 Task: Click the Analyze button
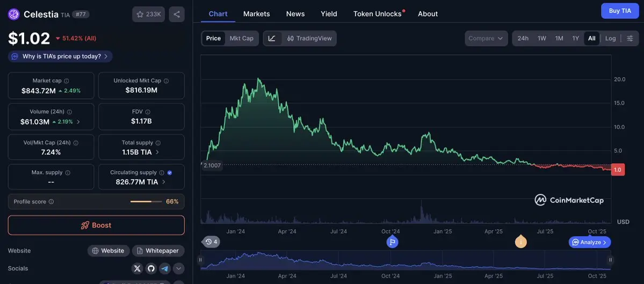point(589,242)
